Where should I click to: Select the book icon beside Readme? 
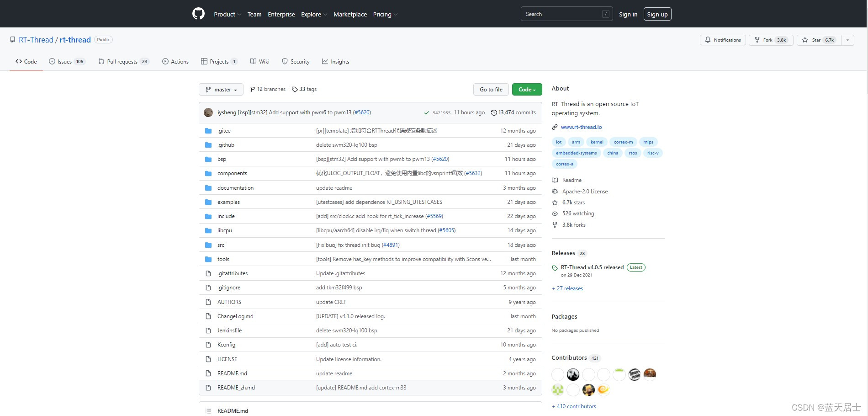[x=555, y=180]
